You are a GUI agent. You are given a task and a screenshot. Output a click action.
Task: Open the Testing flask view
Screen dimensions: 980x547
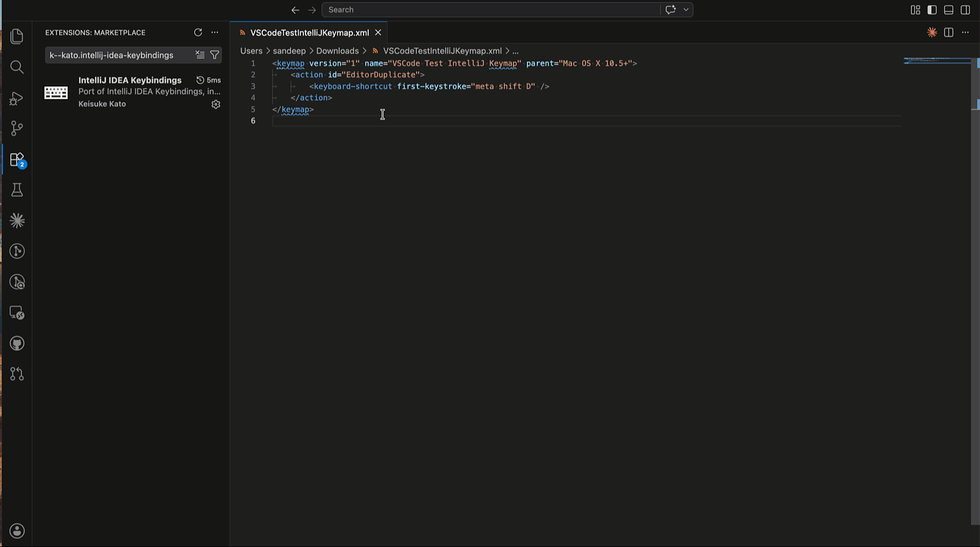tap(17, 190)
